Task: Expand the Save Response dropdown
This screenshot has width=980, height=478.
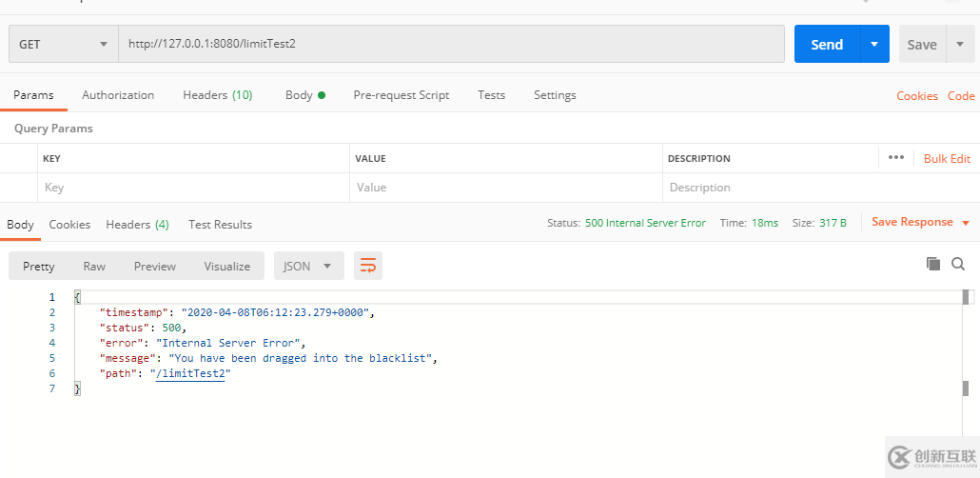Action: 966,223
